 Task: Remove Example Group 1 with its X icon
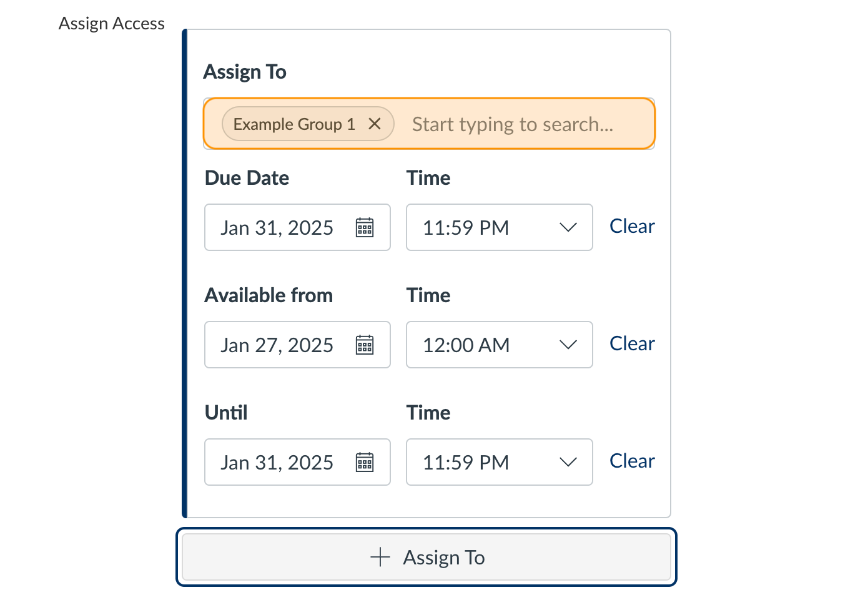tap(375, 124)
